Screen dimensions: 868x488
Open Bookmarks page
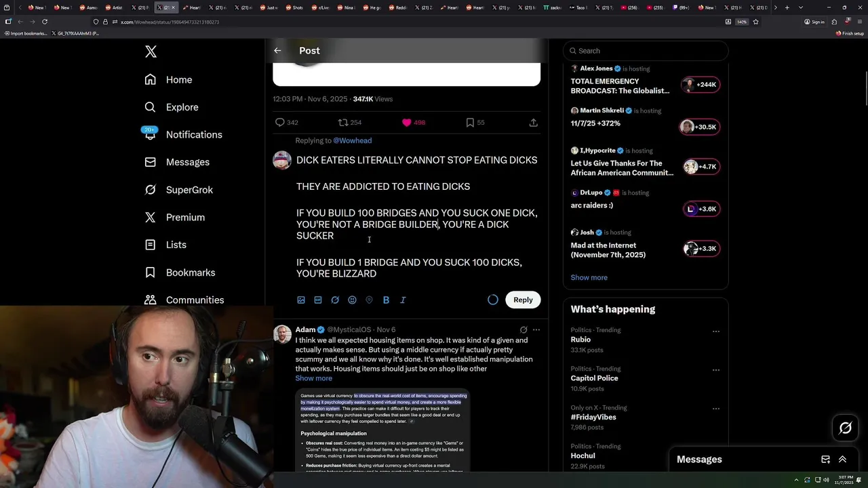(x=180, y=272)
